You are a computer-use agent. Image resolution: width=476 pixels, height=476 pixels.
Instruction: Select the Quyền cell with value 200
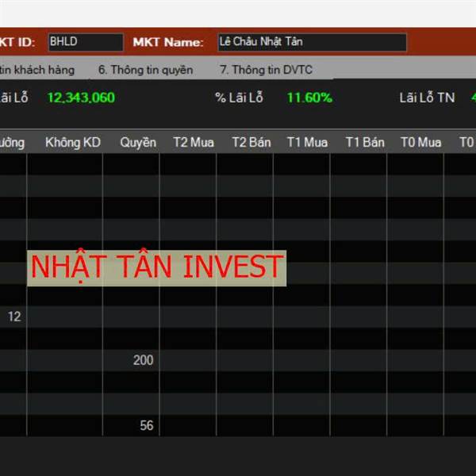[x=131, y=360]
